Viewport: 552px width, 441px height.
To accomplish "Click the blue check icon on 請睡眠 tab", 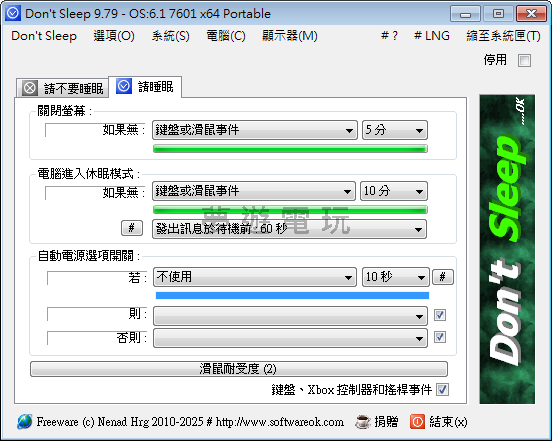I will point(124,86).
